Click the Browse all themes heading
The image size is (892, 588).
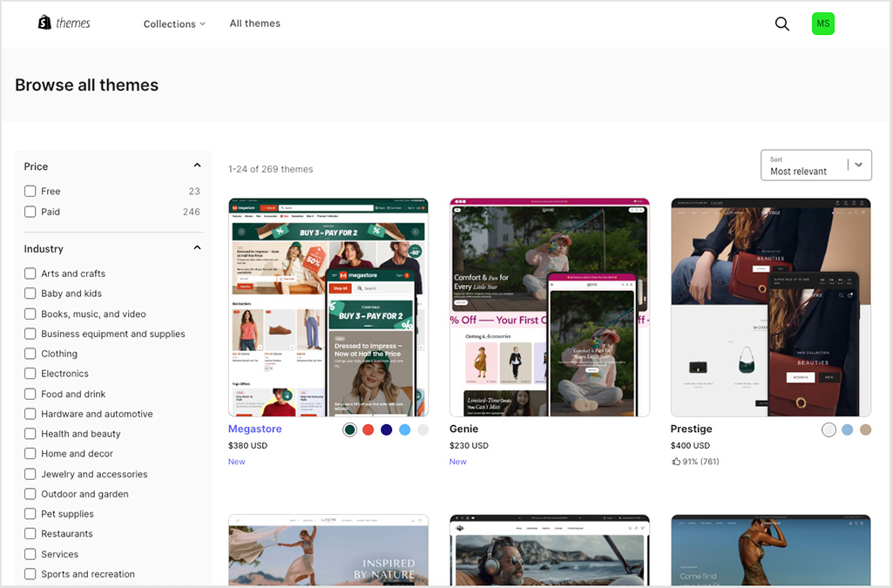(x=86, y=84)
